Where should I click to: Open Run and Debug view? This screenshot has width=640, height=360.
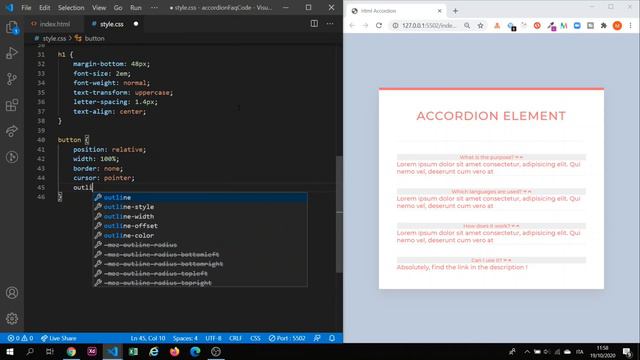pyautogui.click(x=12, y=53)
